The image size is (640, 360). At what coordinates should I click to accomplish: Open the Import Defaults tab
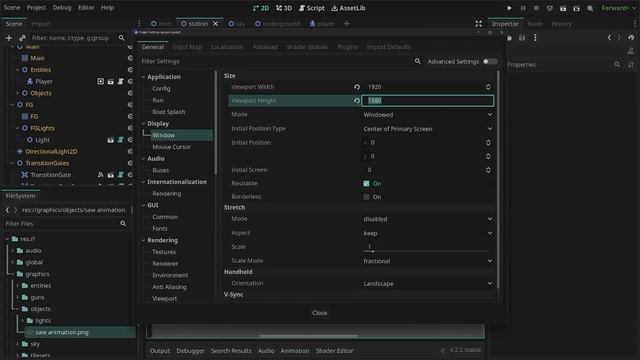[x=389, y=47]
